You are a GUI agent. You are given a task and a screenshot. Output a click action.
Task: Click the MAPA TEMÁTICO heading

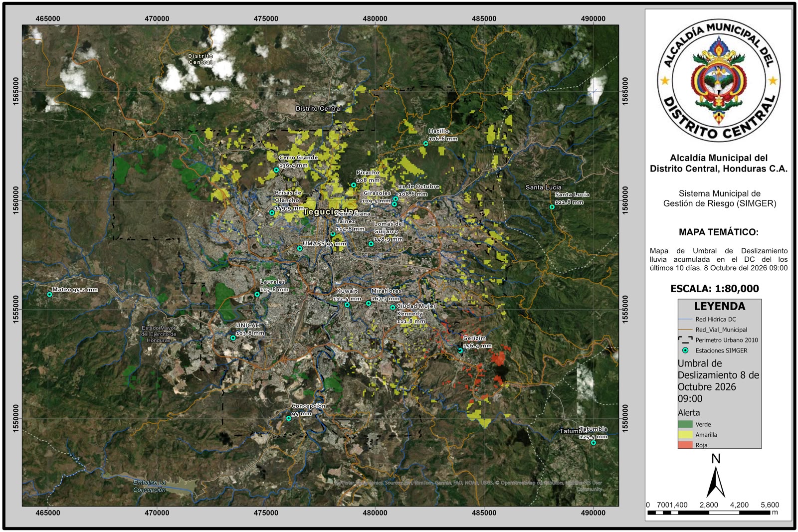(718, 232)
